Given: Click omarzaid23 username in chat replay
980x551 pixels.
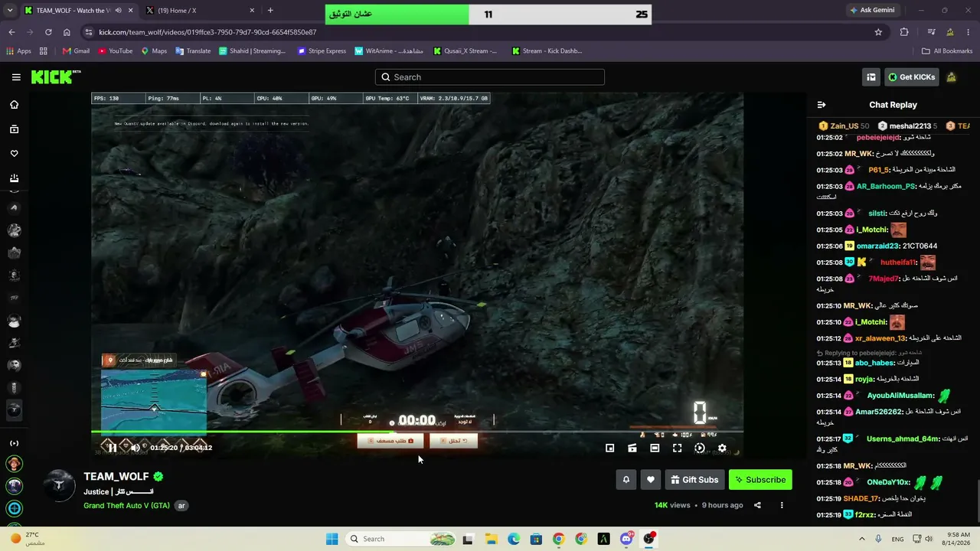Looking at the screenshot, I should [x=878, y=246].
